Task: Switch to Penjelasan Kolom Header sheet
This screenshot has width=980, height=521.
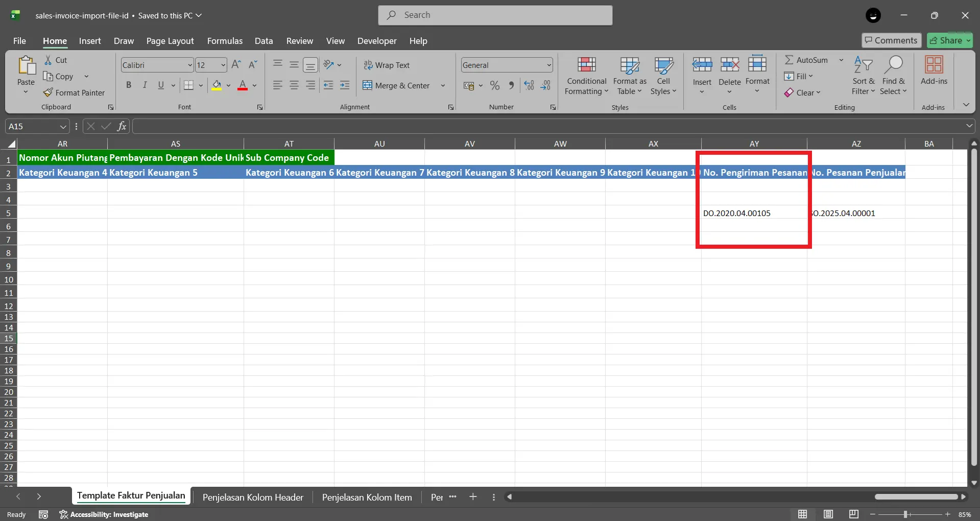Action: coord(253,497)
